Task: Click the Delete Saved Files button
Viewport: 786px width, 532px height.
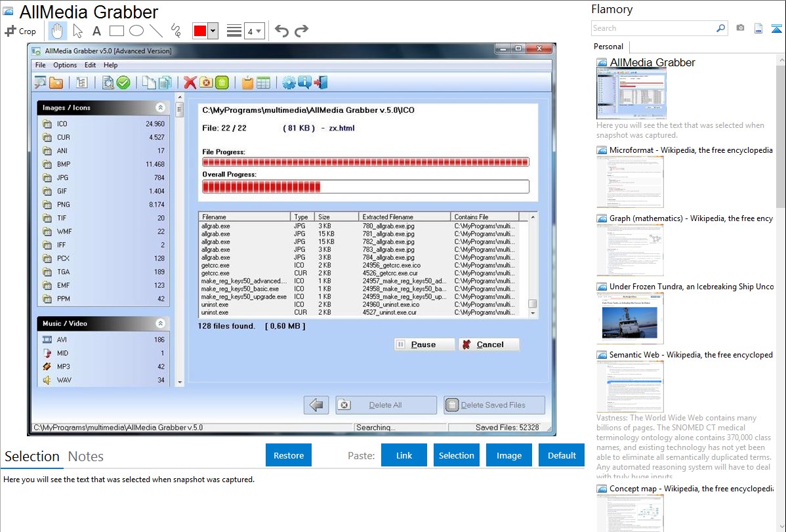Action: (494, 405)
